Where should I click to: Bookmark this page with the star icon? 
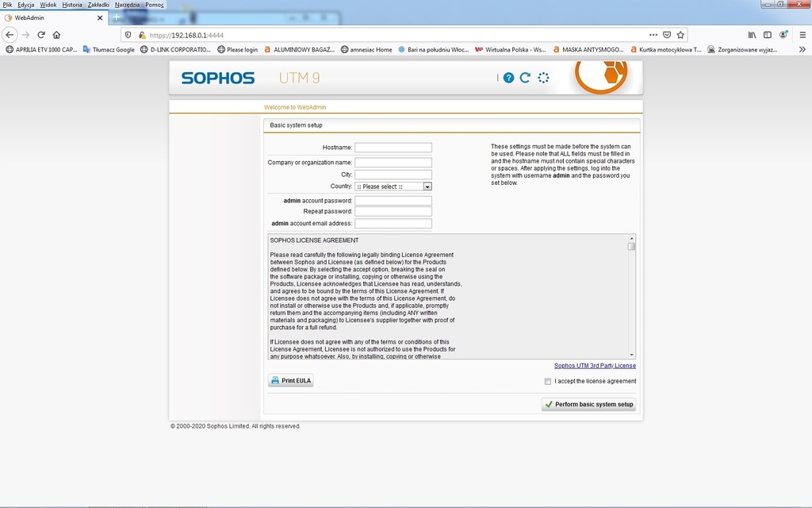(x=680, y=35)
